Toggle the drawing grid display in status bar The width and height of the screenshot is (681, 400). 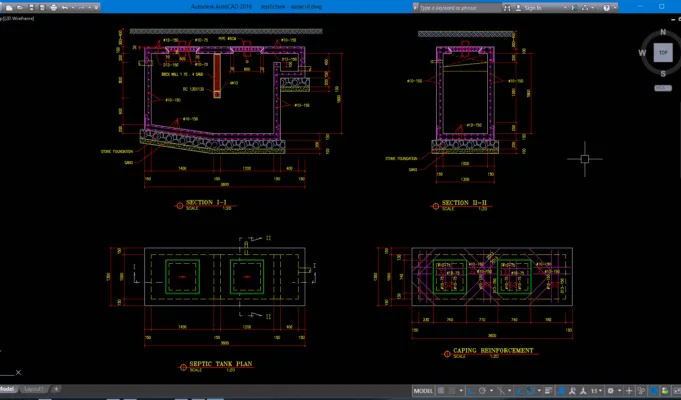click(441, 390)
